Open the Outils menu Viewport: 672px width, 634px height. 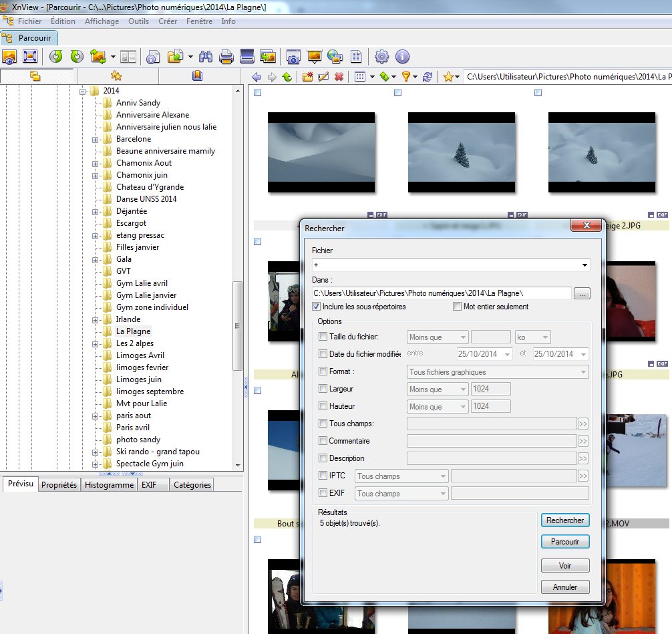tap(138, 21)
